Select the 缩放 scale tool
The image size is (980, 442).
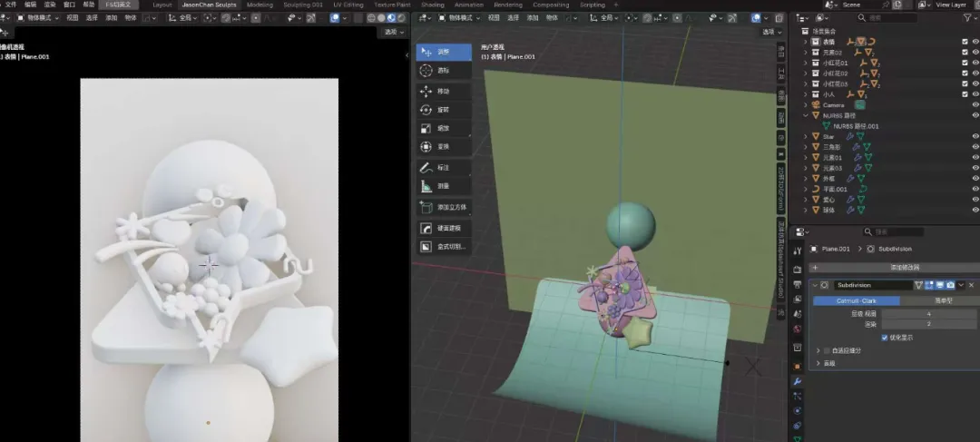coord(444,128)
